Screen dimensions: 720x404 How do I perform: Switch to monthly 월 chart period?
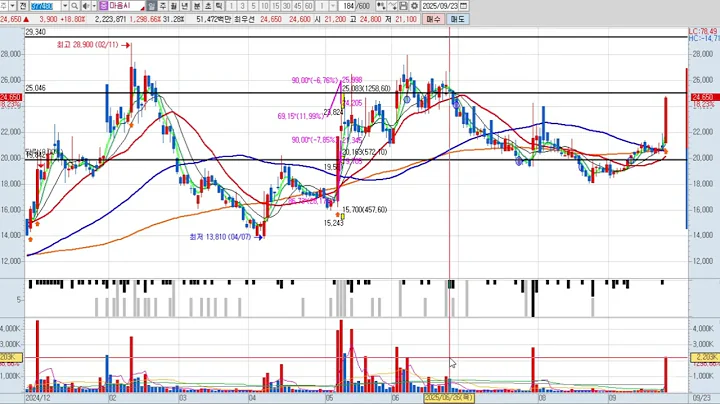point(174,6)
